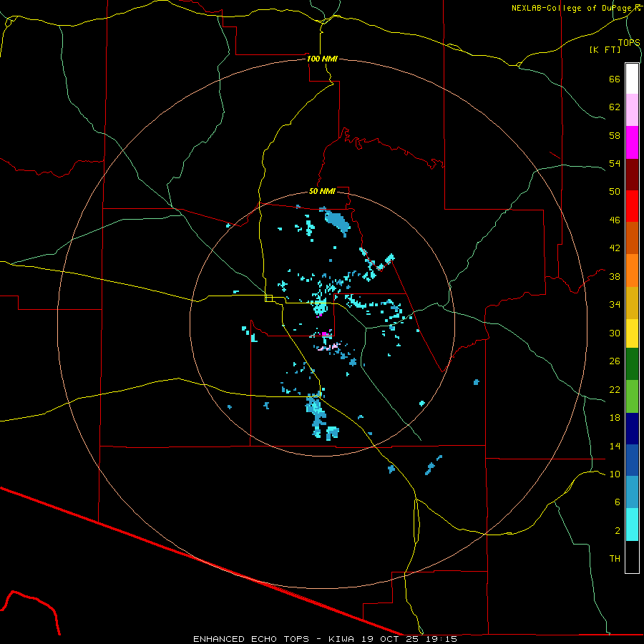Screen dimensions: 644x644
Task: Click the '22' legend value
Action: 615,390
